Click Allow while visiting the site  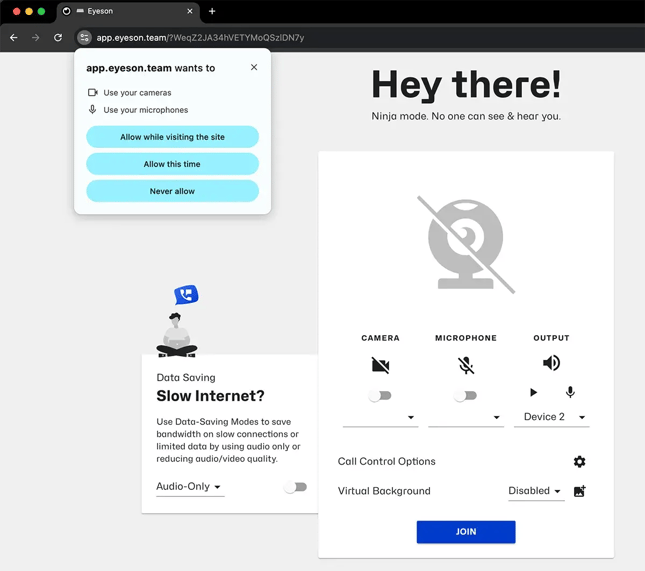(172, 137)
